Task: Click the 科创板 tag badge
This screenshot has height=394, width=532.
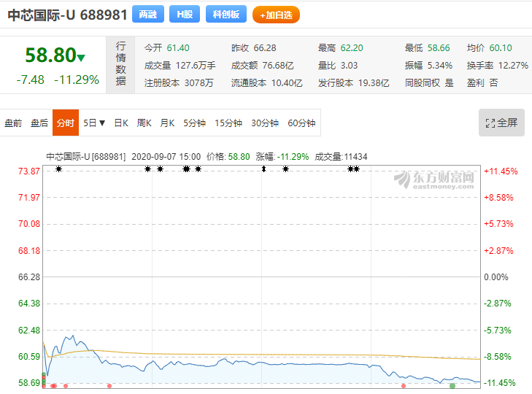Action: (x=226, y=15)
